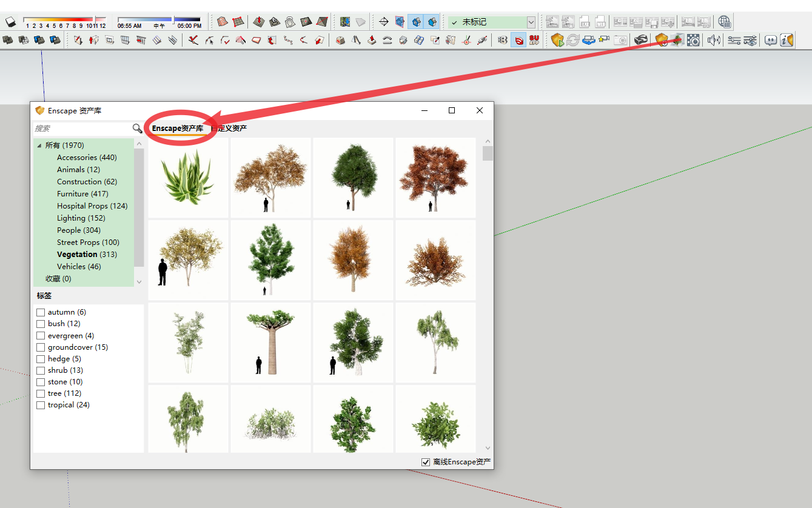Click the magnifier search icon in asset library
Viewport: 812px width, 508px height.
coord(138,129)
